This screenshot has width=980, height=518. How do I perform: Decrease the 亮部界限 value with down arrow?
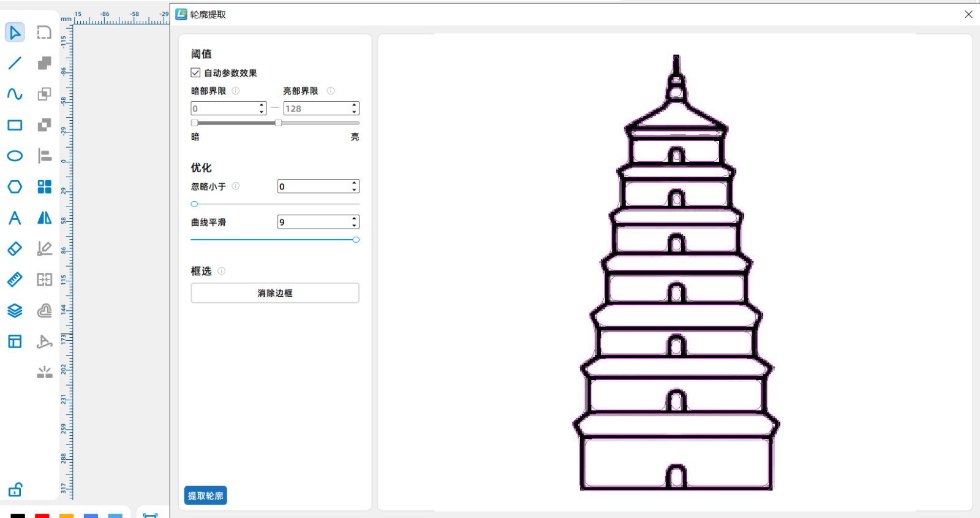coord(354,112)
